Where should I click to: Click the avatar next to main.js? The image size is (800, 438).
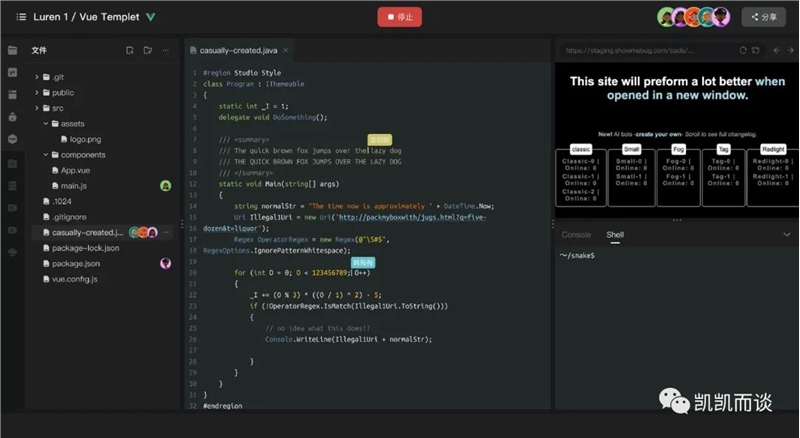[165, 186]
